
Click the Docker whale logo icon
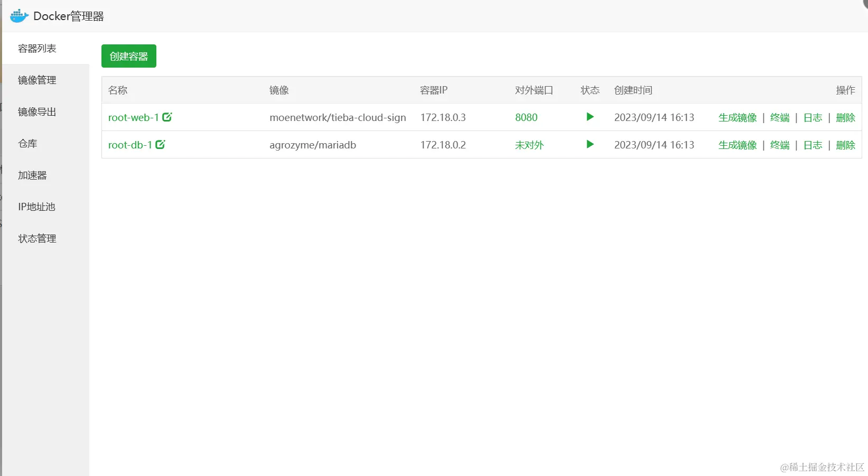19,16
